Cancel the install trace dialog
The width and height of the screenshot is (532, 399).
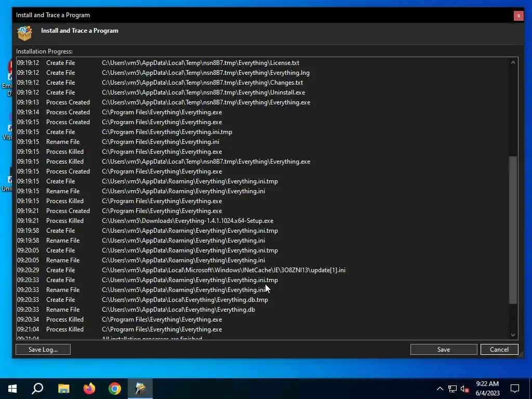pyautogui.click(x=499, y=350)
